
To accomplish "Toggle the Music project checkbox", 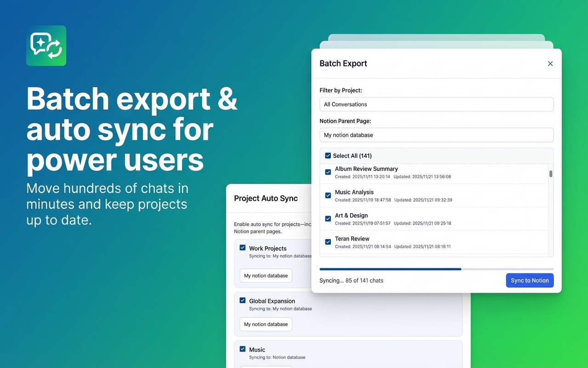I will pyautogui.click(x=243, y=349).
